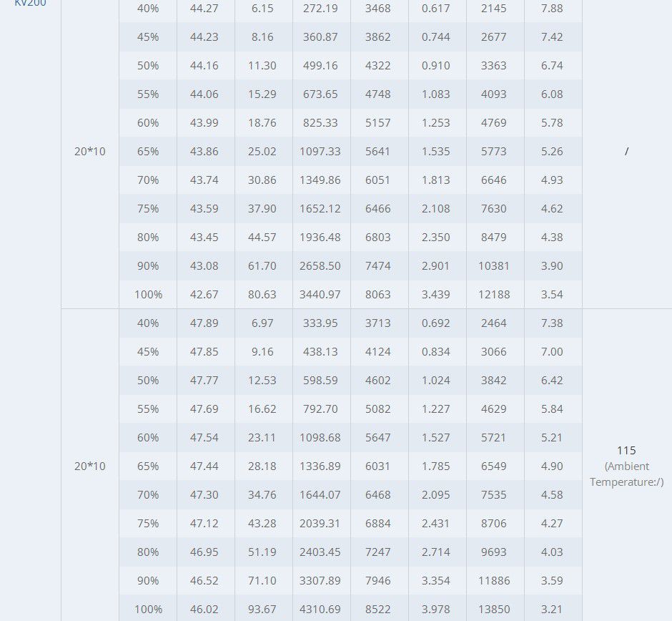Select the thrust value 12188
The width and height of the screenshot is (672, 621).
pos(494,295)
